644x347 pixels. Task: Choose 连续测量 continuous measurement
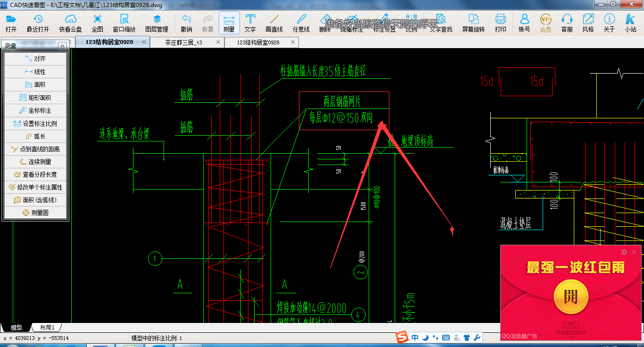35,162
